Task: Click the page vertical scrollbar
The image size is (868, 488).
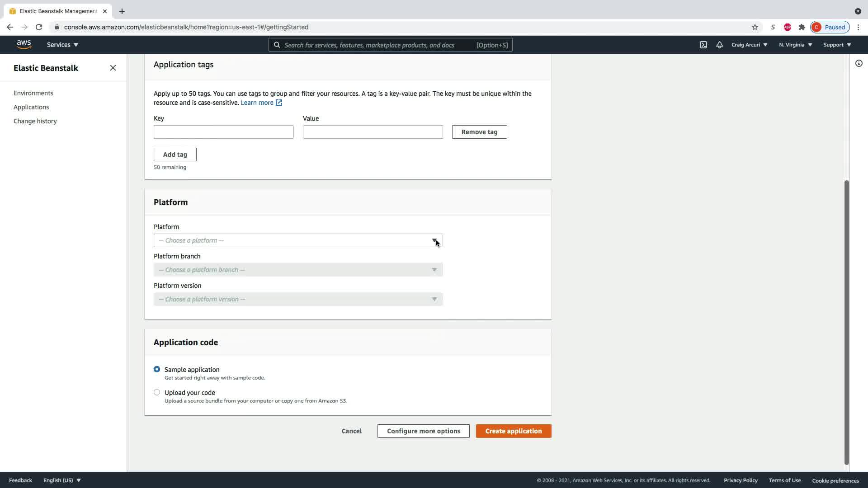Action: [x=846, y=322]
